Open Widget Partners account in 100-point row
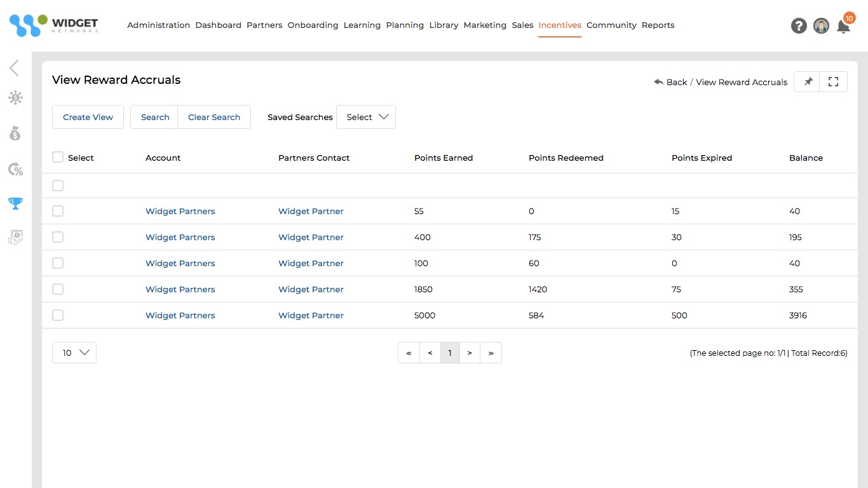The image size is (868, 488). 180,263
